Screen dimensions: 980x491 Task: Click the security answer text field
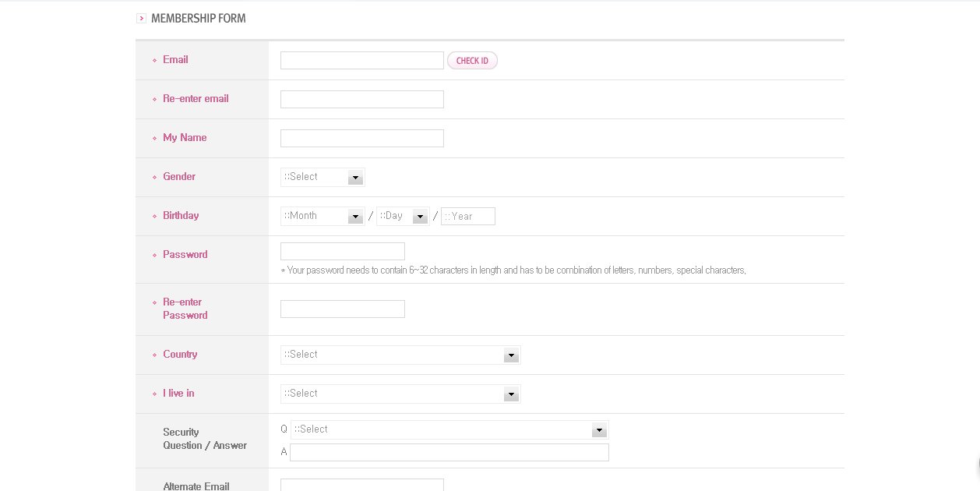[x=449, y=453]
